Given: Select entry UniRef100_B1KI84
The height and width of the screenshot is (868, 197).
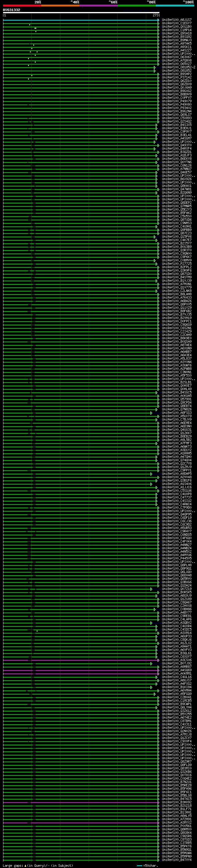Looking at the screenshot, I should tap(177, 687).
